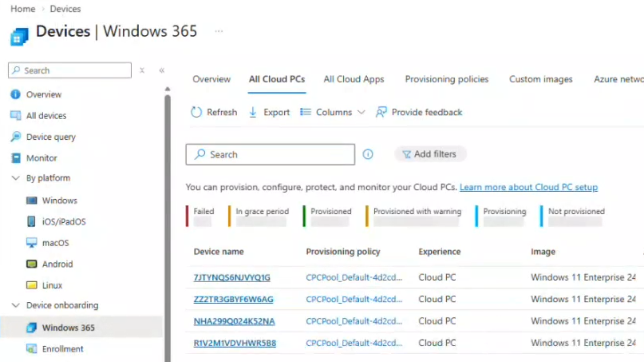
Task: Collapse the sidebar with the double chevron
Action: [162, 70]
